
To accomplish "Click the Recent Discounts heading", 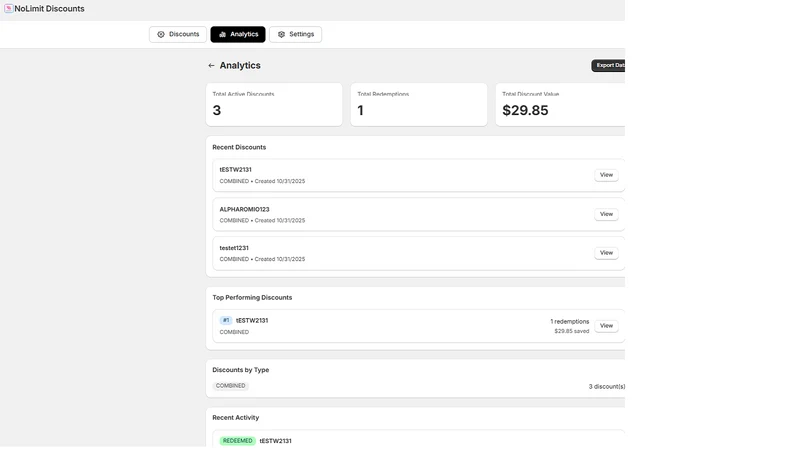I will [239, 147].
